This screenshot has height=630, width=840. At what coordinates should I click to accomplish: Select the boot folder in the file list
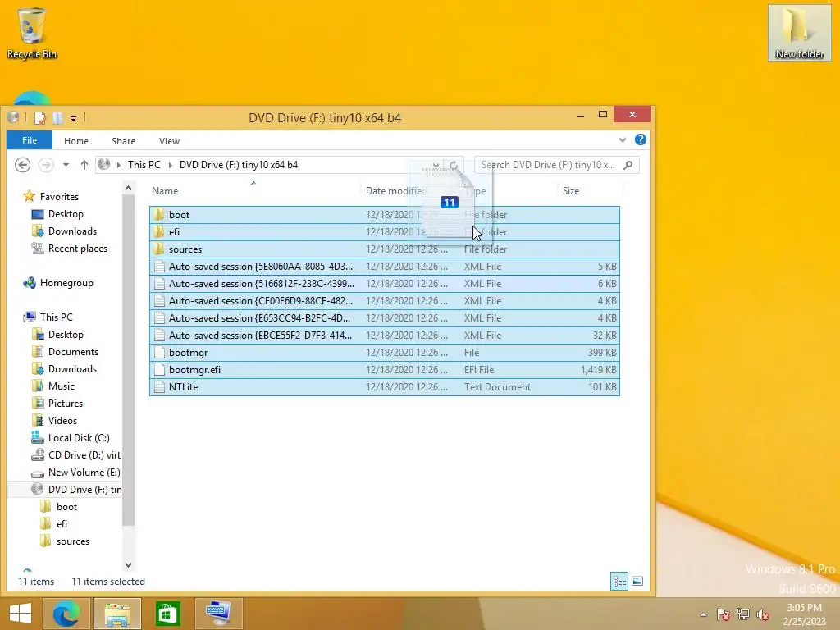coord(384,214)
